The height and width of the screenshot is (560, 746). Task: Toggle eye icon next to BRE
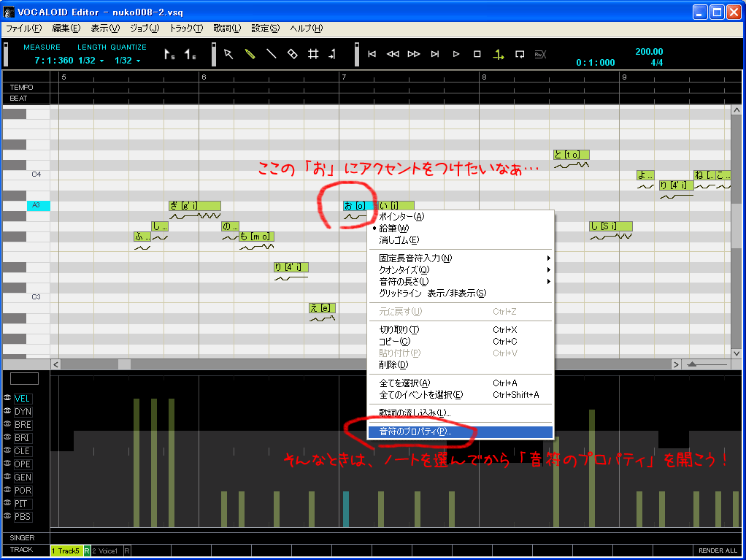pos(7,424)
